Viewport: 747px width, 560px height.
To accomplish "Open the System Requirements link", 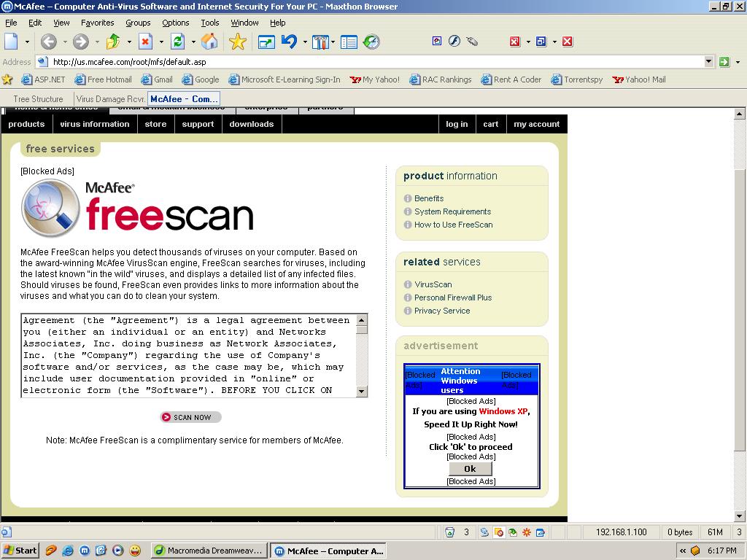I will pos(452,211).
